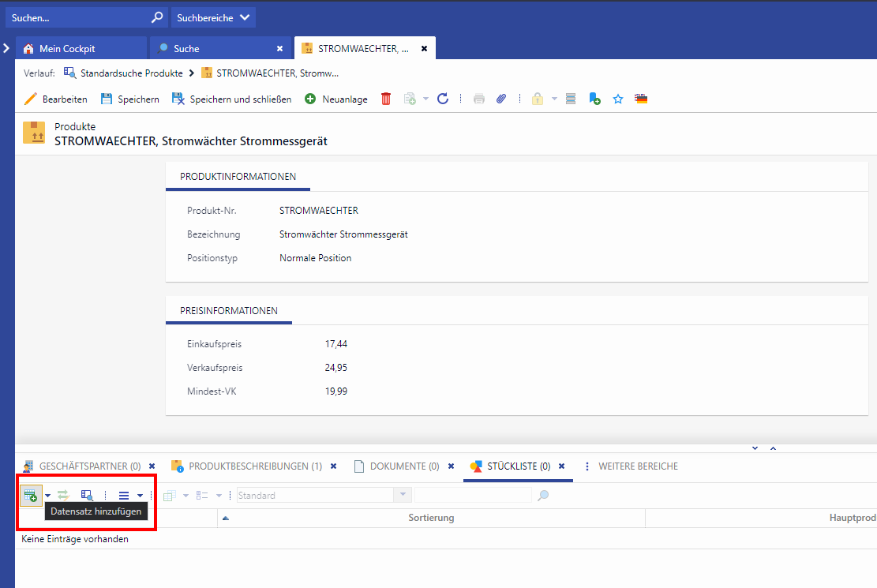Click into the Suchen search field

click(77, 17)
